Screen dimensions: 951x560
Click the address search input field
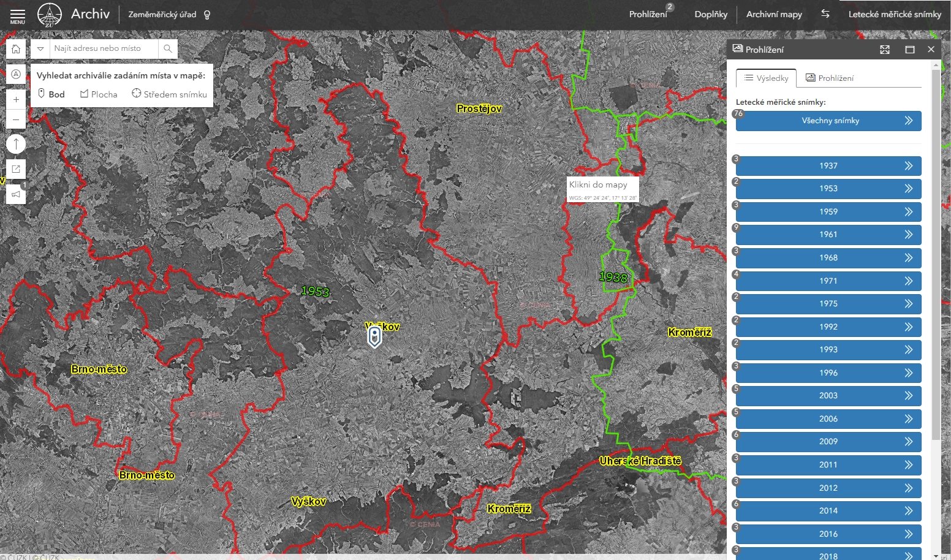(x=104, y=48)
